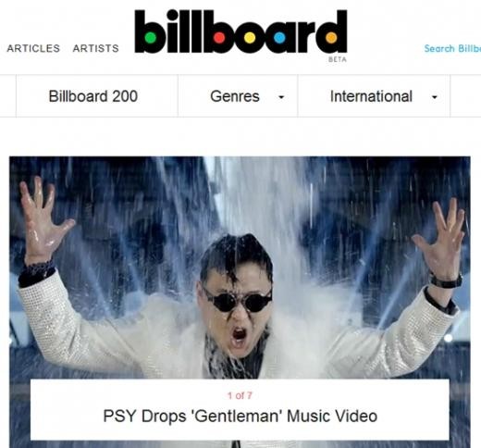Click the blue dot in billboard logo

coord(279,38)
